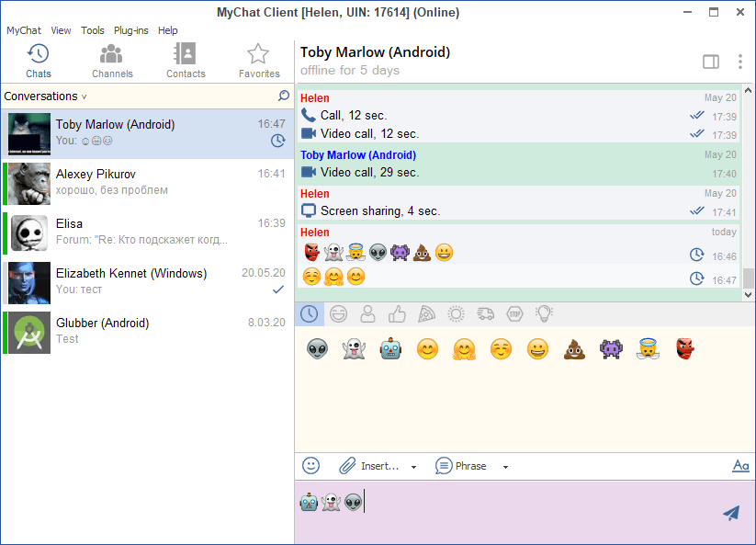Click Glubber's Android Studio avatar
The width and height of the screenshot is (756, 545).
pyautogui.click(x=28, y=333)
